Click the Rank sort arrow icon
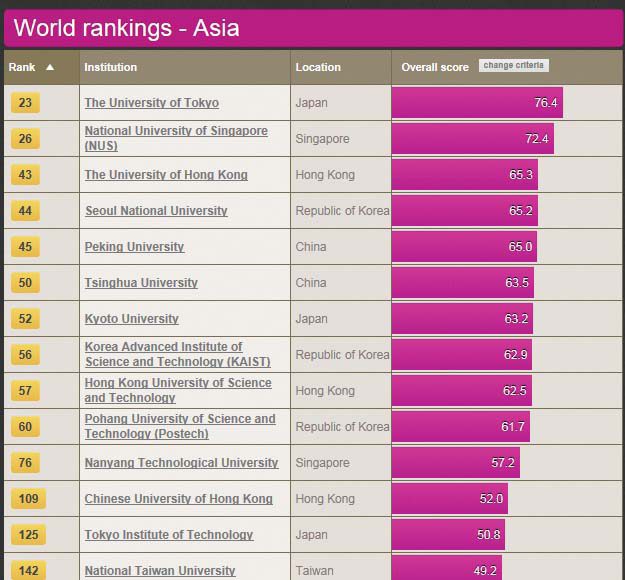Image resolution: width=625 pixels, height=580 pixels. (x=50, y=67)
